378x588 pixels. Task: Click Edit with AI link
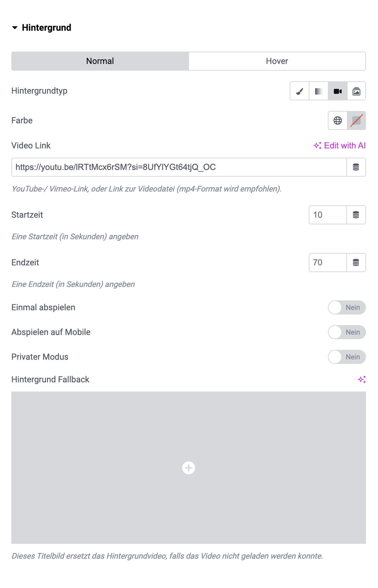click(340, 146)
